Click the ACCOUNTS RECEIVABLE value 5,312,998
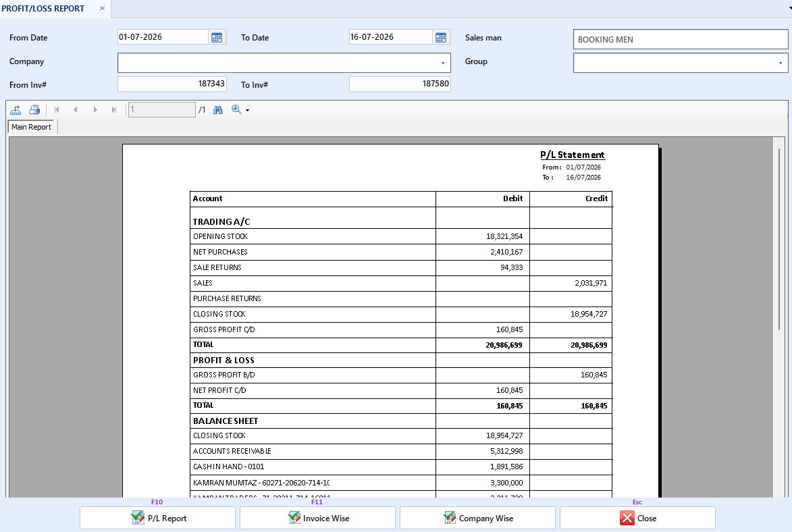Screen dimensions: 792x532 click(506, 451)
